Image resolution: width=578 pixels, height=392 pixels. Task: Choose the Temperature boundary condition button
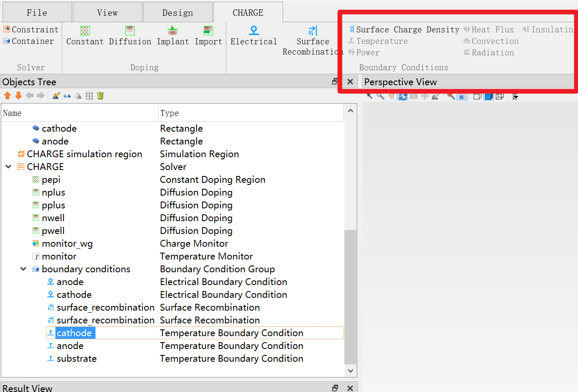tap(378, 41)
